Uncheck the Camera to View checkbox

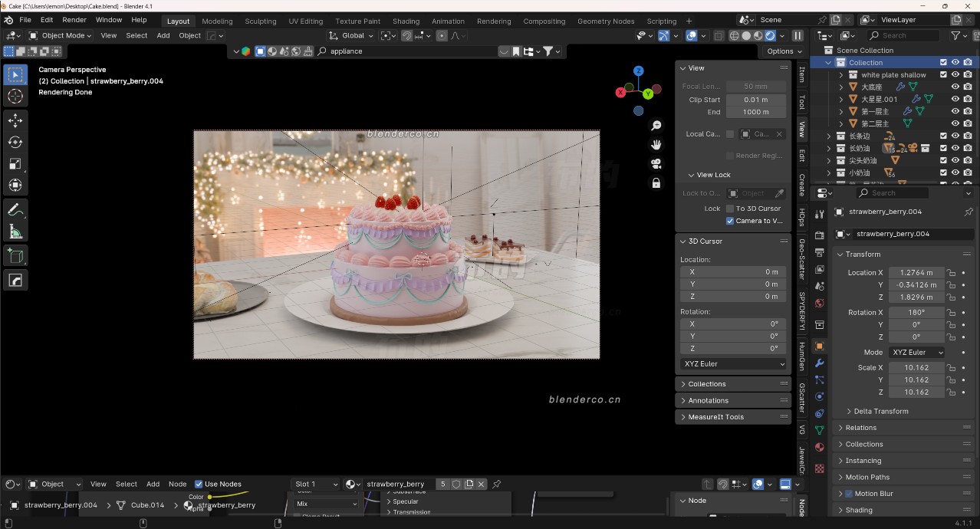tap(730, 221)
